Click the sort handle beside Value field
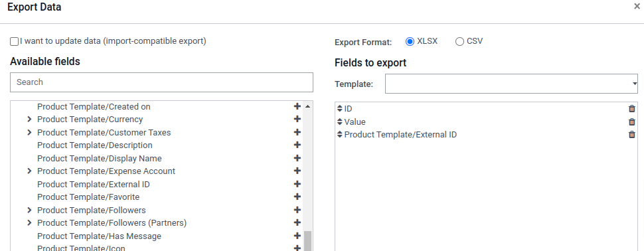 pos(340,122)
